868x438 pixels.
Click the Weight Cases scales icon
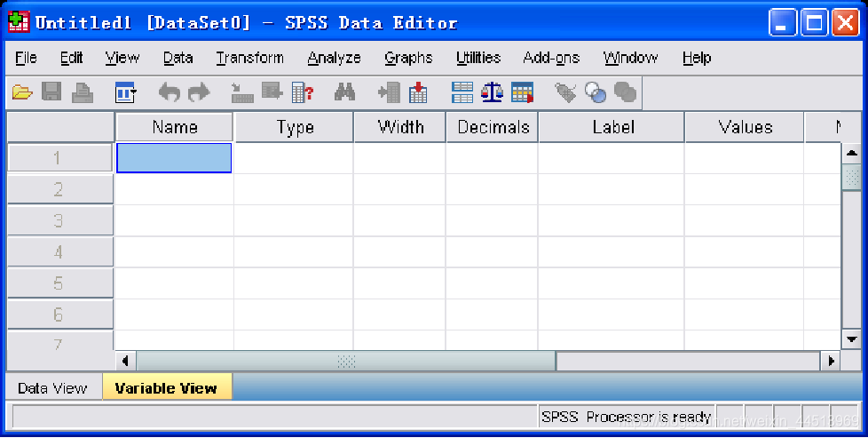tap(492, 92)
